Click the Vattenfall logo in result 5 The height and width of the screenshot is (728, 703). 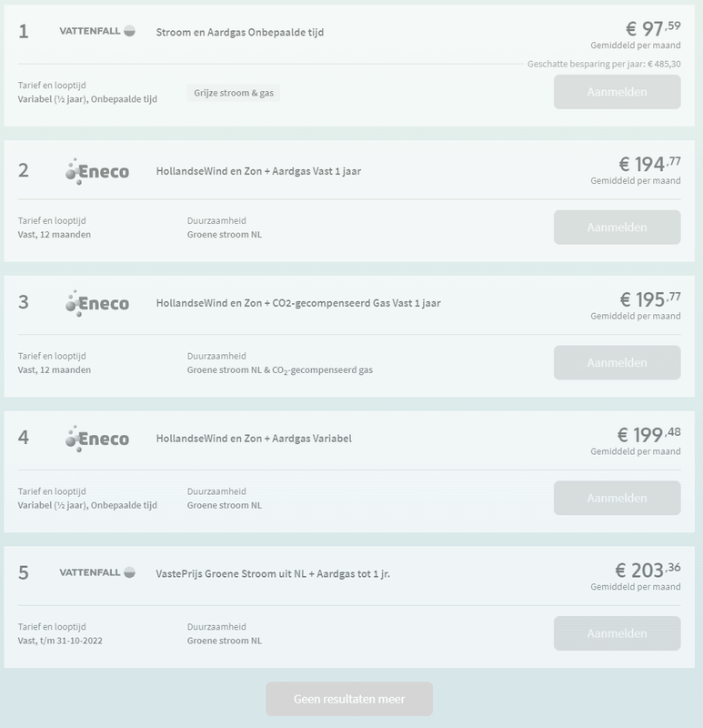[x=97, y=572]
